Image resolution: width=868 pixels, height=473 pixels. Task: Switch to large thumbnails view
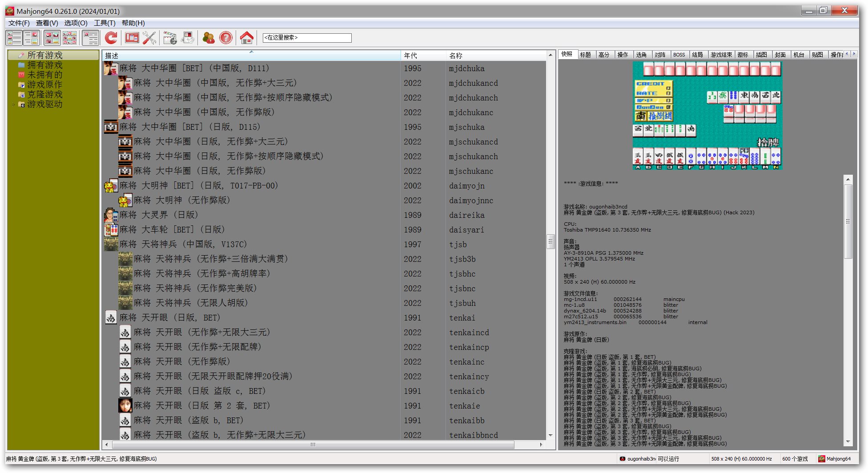52,38
